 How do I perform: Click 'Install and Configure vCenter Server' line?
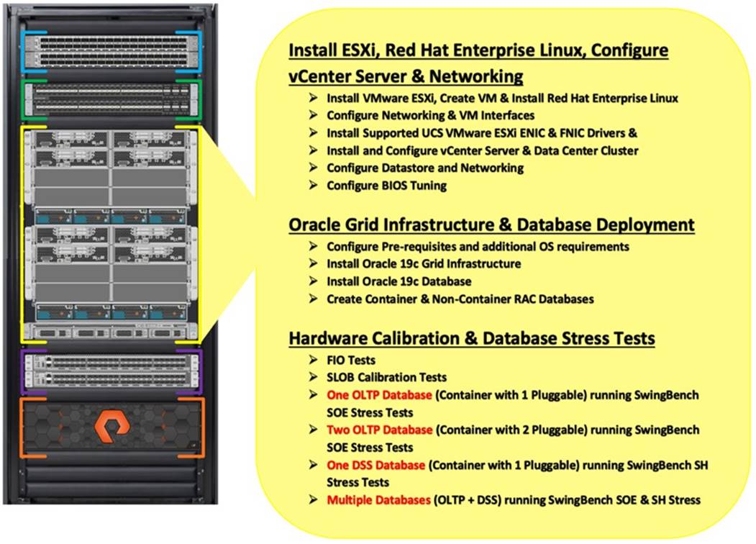click(482, 151)
